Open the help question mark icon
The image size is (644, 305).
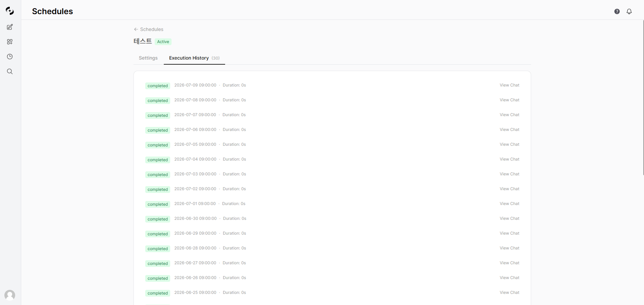click(x=617, y=11)
